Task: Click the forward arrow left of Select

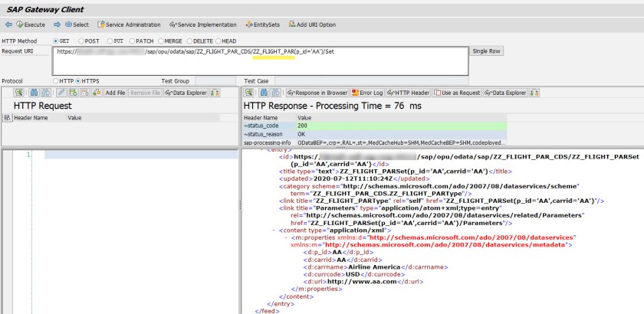Action: coord(57,25)
